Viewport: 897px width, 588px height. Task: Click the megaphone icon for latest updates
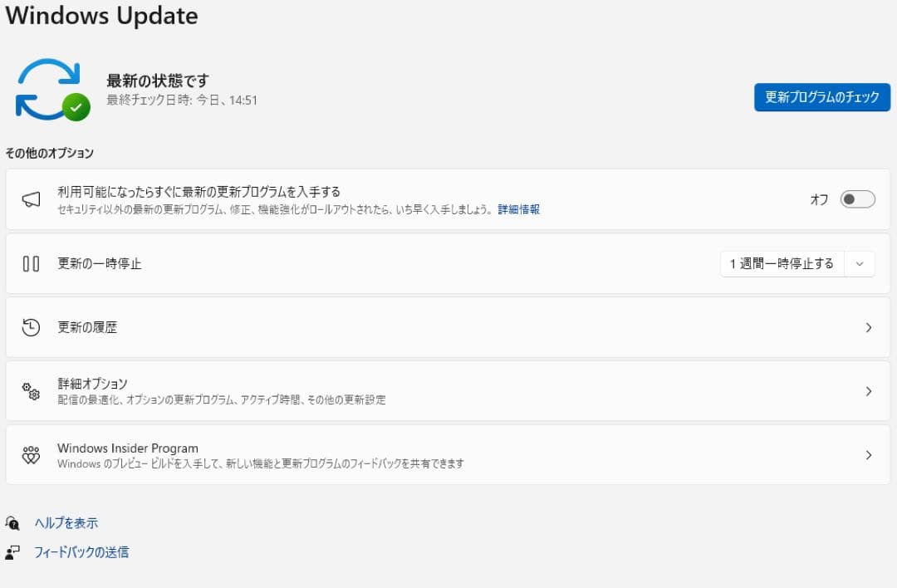click(32, 199)
